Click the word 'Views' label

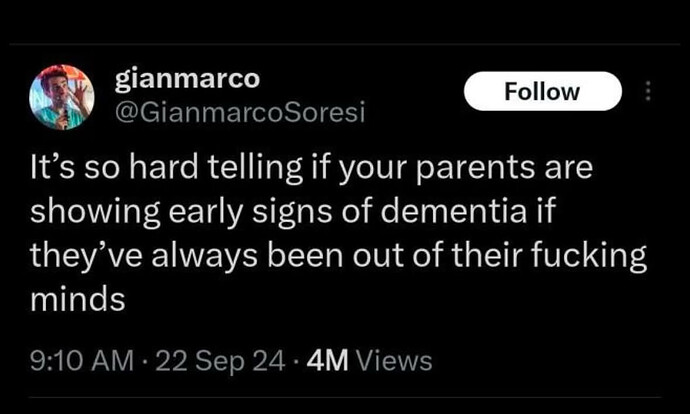(393, 361)
